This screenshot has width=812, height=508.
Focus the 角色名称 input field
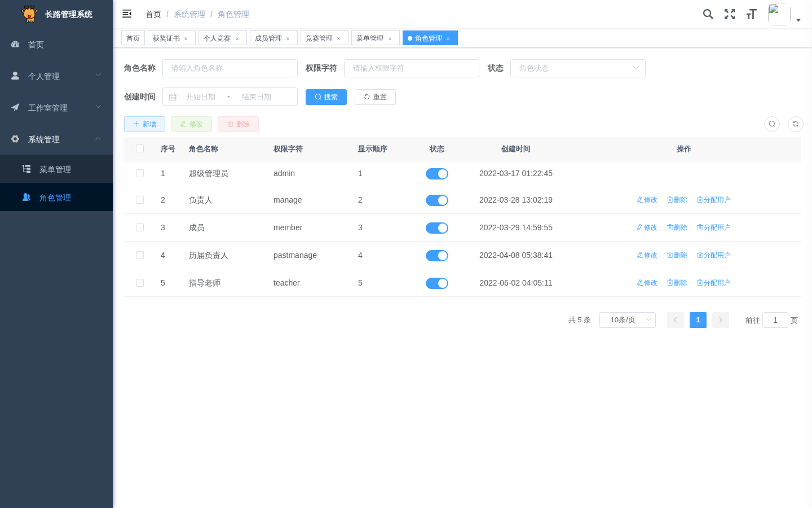pos(230,68)
